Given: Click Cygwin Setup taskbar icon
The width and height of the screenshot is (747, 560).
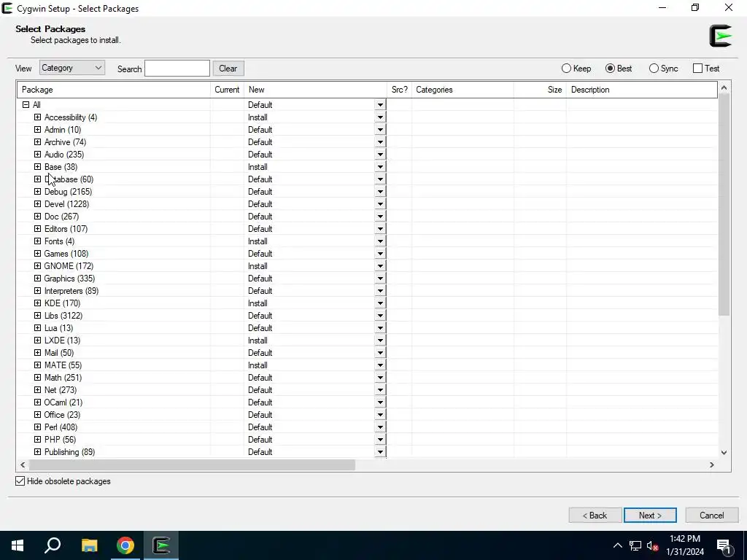Looking at the screenshot, I should point(161,545).
